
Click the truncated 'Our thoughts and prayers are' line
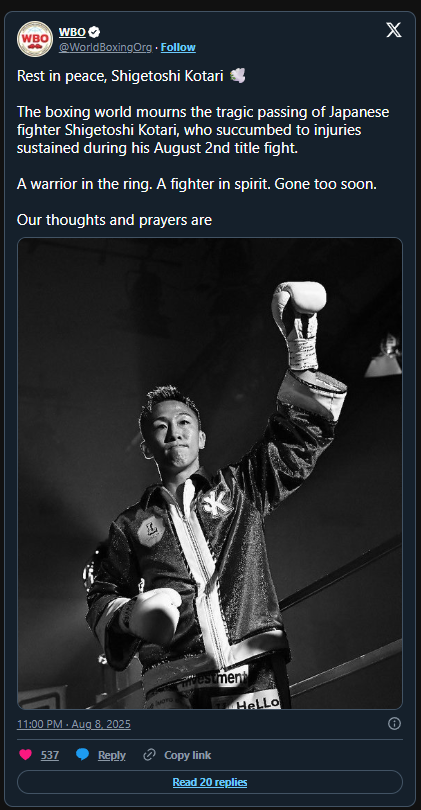coord(114,220)
